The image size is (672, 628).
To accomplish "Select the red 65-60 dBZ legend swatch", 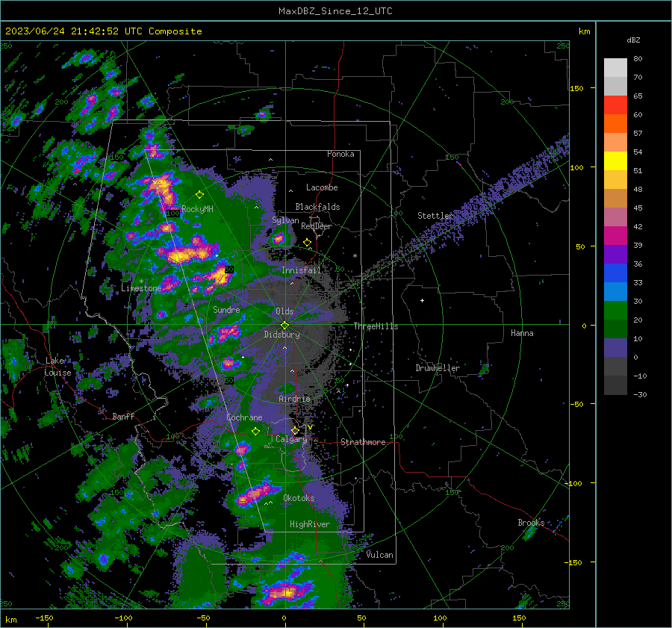I will click(615, 105).
